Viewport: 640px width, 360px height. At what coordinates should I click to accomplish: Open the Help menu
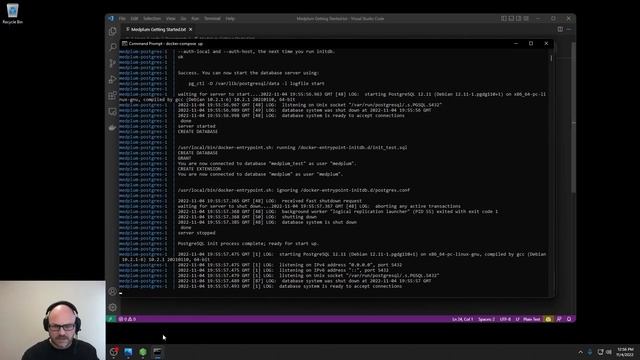pyautogui.click(x=230, y=18)
